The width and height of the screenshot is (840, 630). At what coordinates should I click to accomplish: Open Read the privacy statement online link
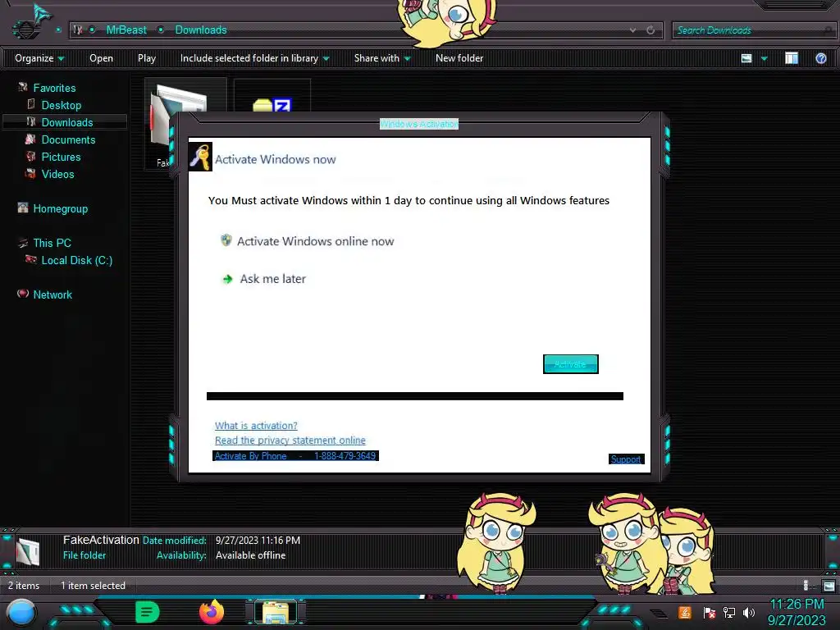coord(290,440)
